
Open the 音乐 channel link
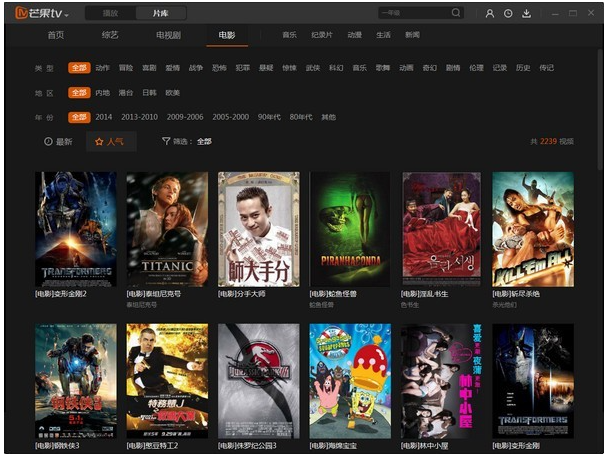(x=289, y=35)
